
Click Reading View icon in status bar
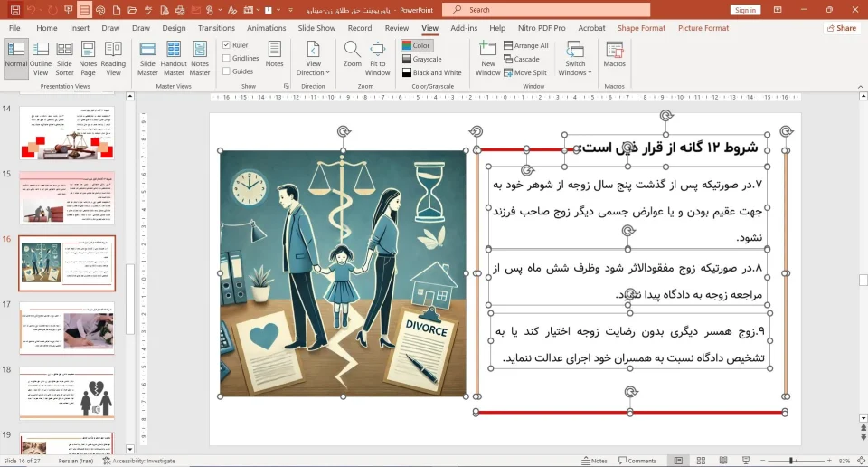pos(723,461)
